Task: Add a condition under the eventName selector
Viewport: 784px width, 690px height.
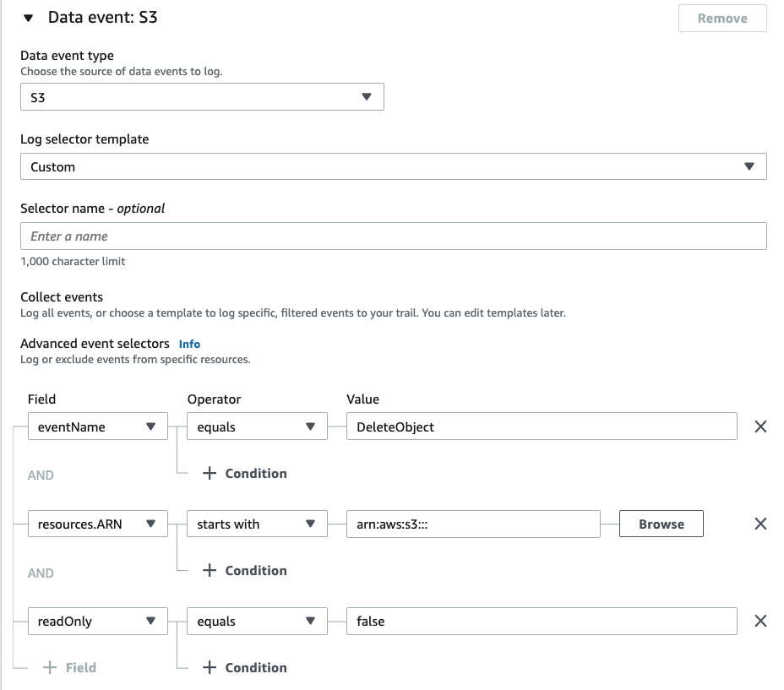Action: pyautogui.click(x=243, y=473)
